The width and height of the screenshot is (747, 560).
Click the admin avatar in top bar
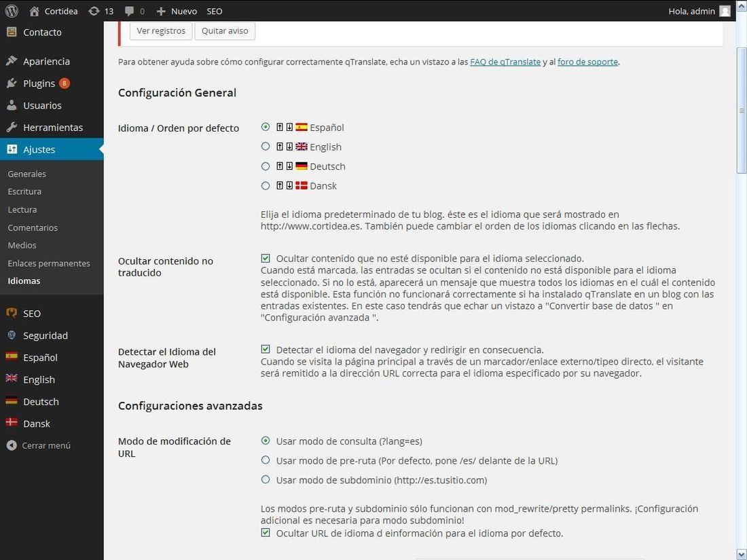click(725, 11)
